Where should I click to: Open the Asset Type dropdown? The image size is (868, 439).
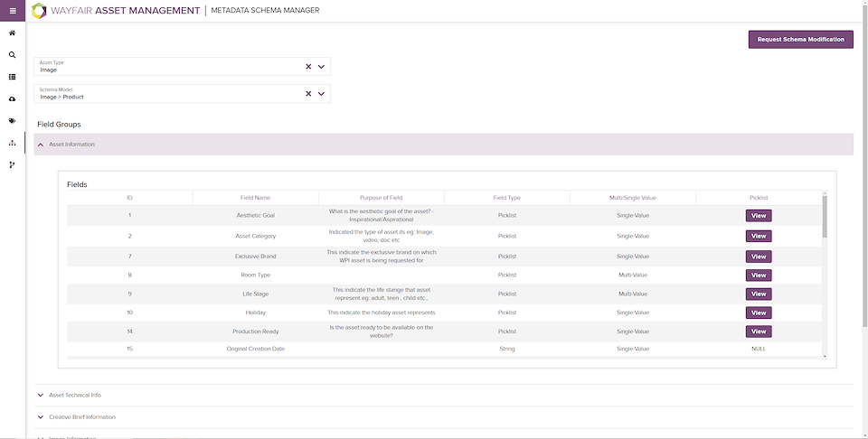point(321,66)
